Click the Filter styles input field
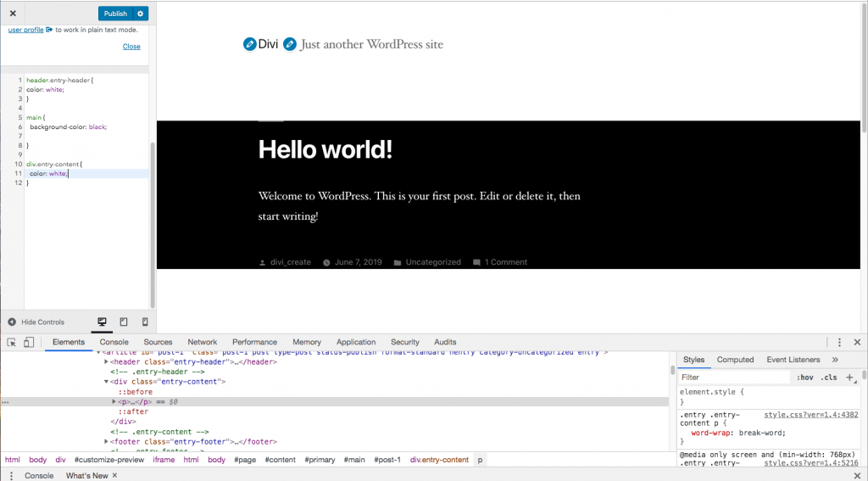This screenshot has height=481, width=868. [x=733, y=378]
